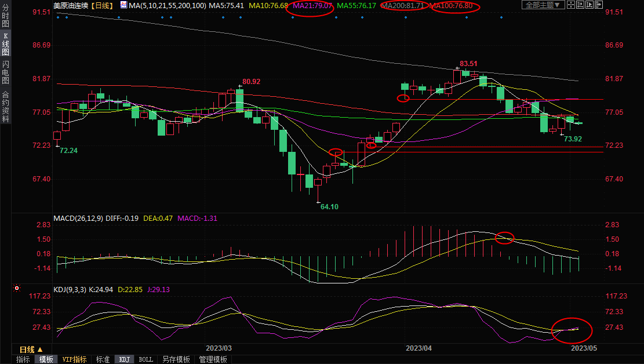Click the MA indicator chart icon
This screenshot has width=644, height=364.
(x=124, y=5)
